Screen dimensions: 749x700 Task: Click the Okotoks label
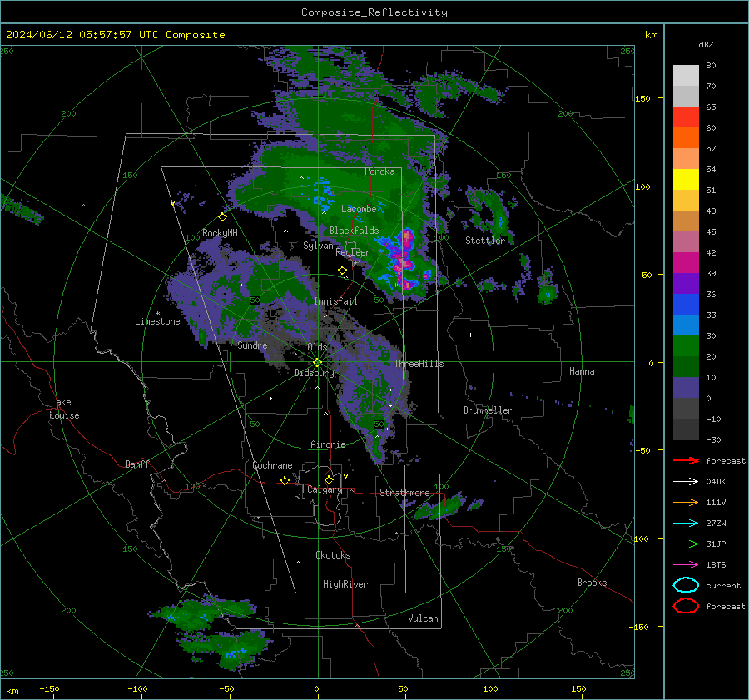click(333, 555)
